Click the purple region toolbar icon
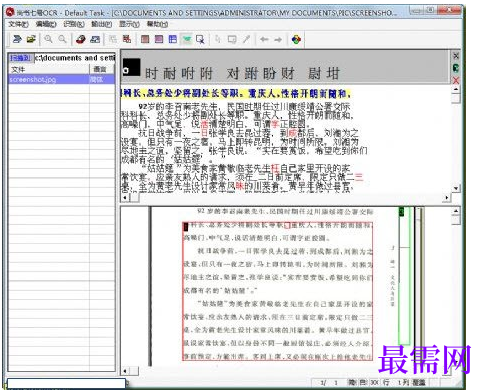490x391 pixels. point(159,39)
